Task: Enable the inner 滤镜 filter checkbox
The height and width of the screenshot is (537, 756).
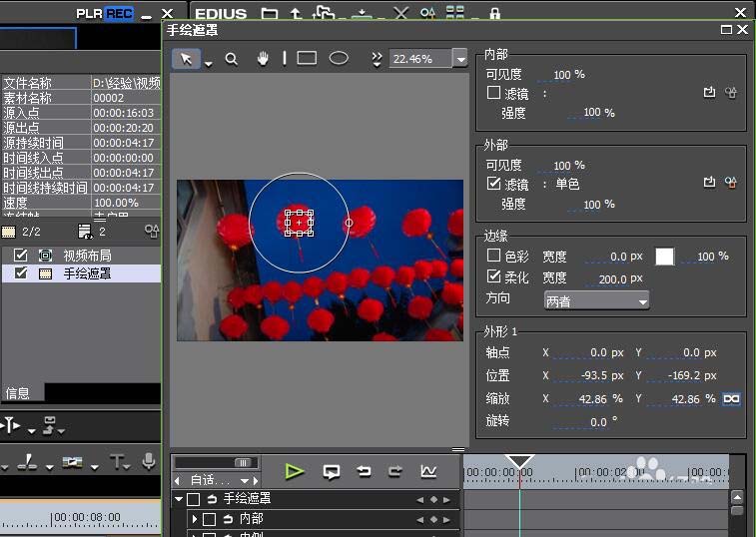Action: pos(493,93)
